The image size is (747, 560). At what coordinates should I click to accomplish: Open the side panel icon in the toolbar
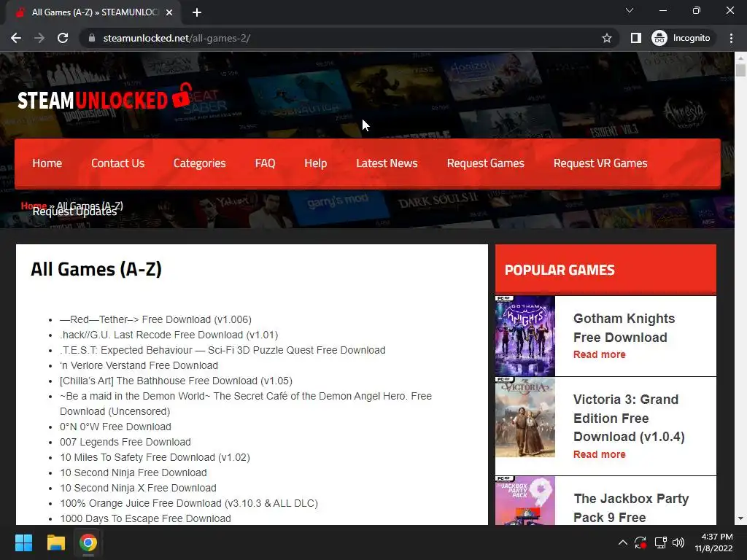[x=635, y=38]
